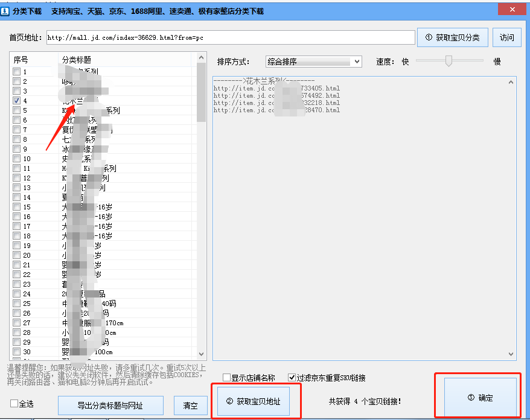
Task: Check the checkbox for row 30
Action: 16,352
